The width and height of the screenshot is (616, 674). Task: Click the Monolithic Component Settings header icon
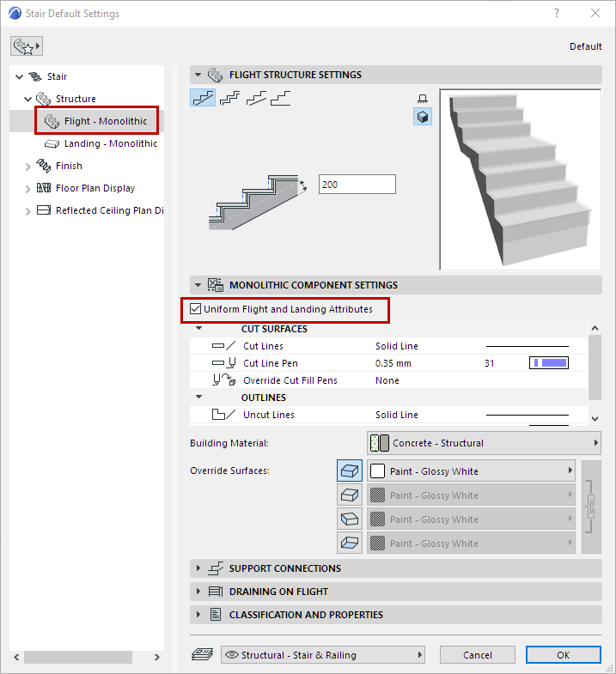215,285
